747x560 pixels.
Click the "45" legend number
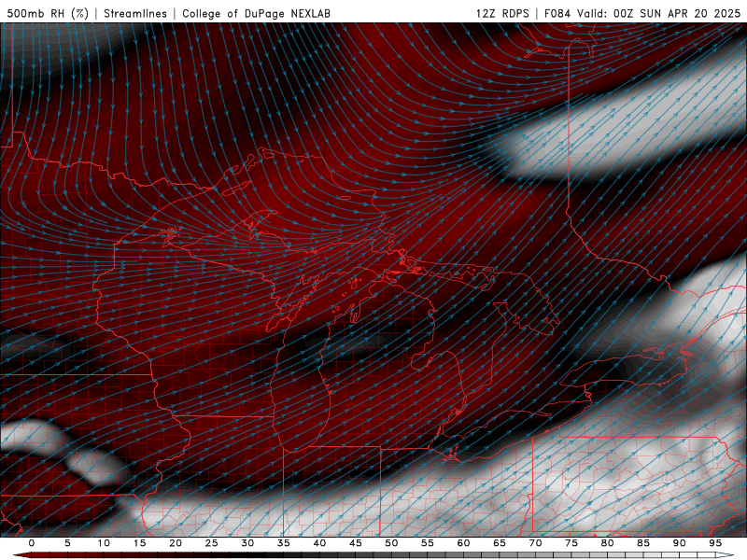[356, 543]
